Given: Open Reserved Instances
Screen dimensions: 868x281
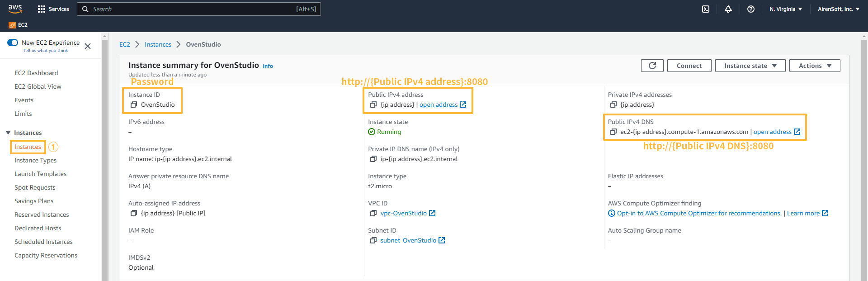Looking at the screenshot, I should [42, 214].
